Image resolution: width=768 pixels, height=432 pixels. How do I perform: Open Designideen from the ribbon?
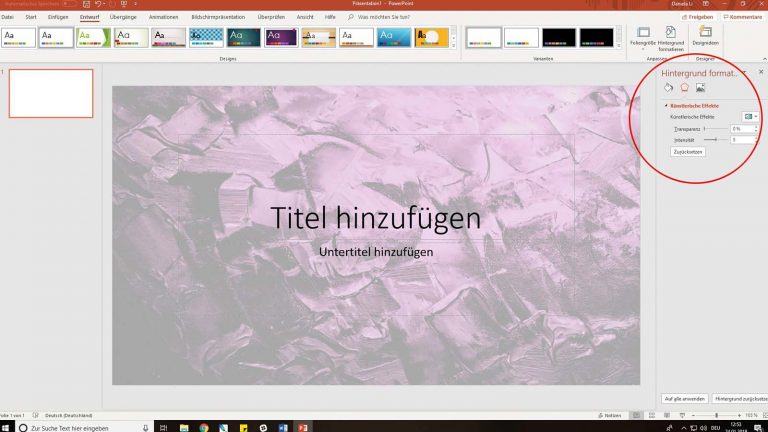[705, 36]
